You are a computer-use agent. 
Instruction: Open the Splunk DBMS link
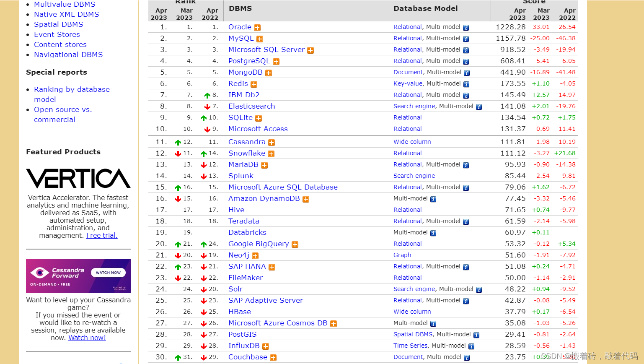241,176
